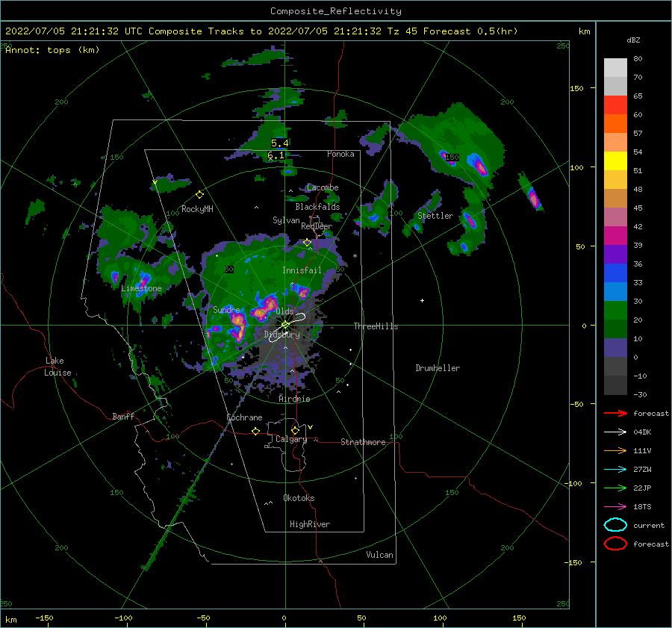This screenshot has height=628, width=672.
Task: Click the ThreeHills label
Action: (x=376, y=326)
